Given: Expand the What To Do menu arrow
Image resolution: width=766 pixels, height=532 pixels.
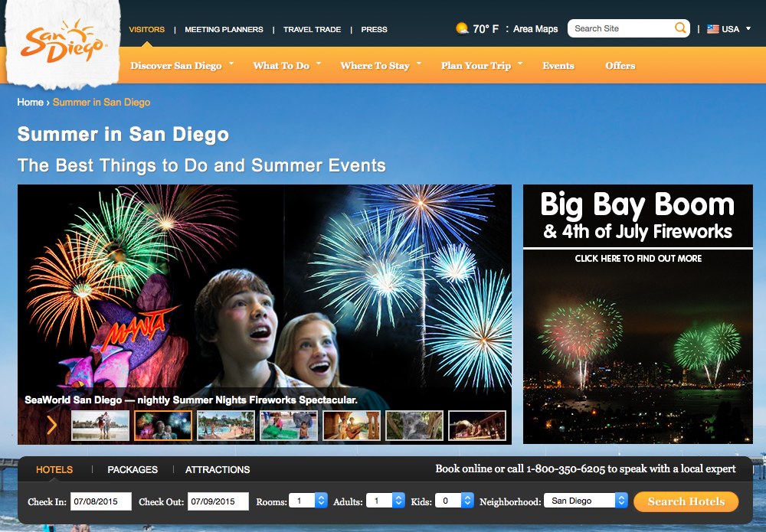Looking at the screenshot, I should click(x=319, y=64).
